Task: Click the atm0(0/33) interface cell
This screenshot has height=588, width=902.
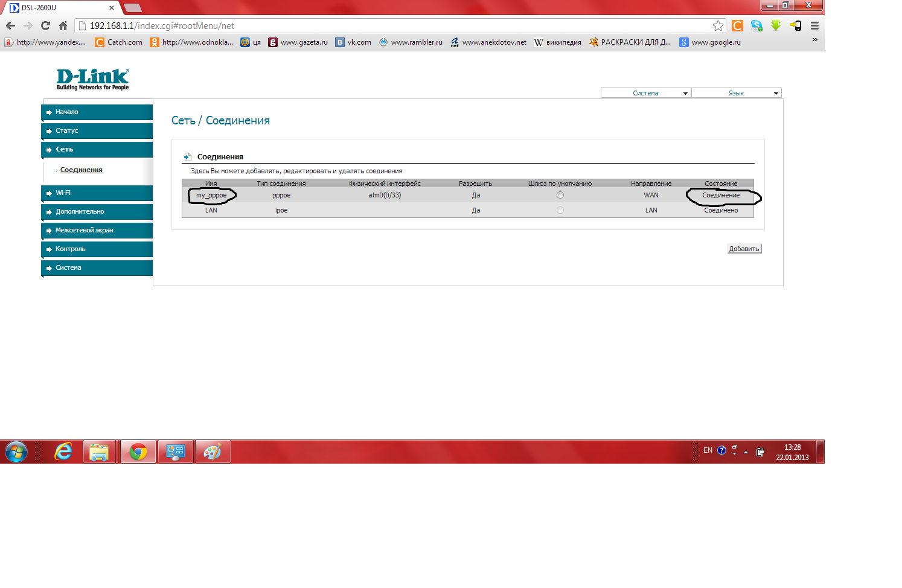Action: tap(385, 195)
